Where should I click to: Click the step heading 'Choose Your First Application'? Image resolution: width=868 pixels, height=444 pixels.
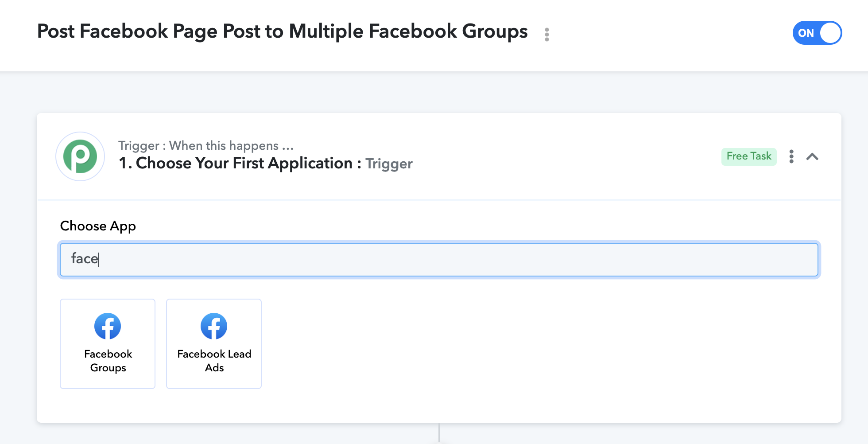tap(244, 163)
